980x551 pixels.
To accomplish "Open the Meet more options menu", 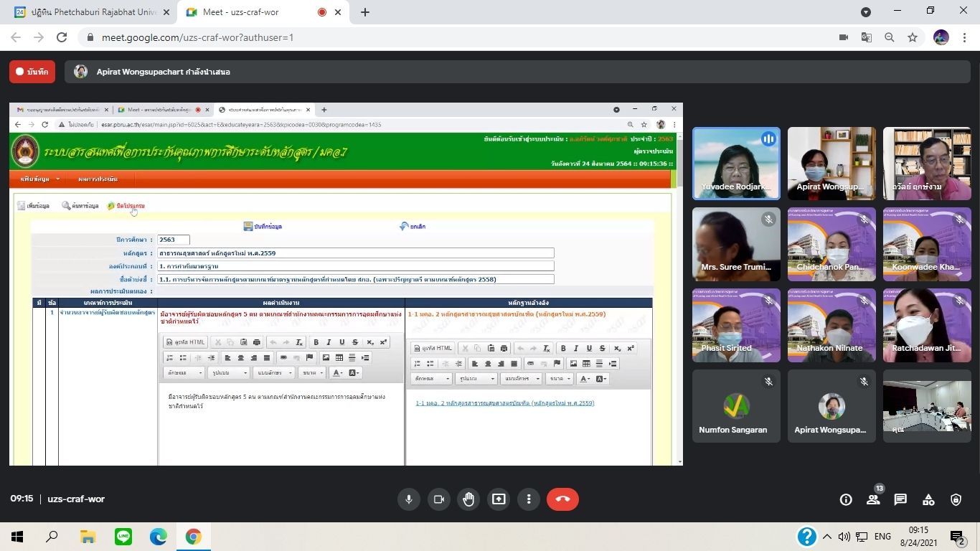I will (529, 499).
